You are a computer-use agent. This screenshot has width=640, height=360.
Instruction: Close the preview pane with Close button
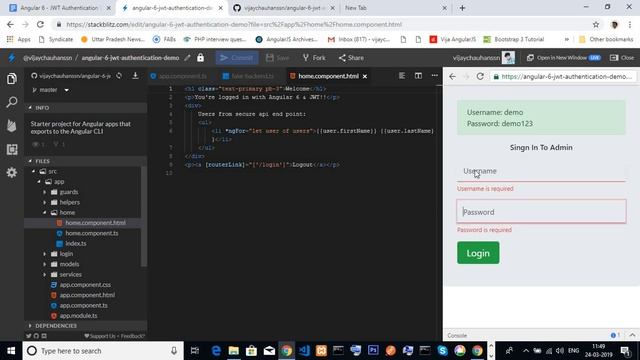[622, 58]
